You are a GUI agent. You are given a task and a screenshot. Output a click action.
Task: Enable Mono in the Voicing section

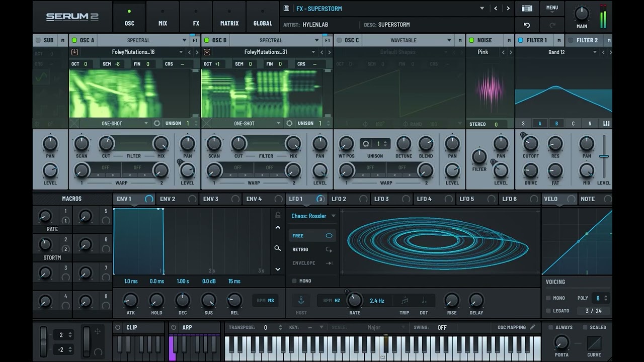coord(549,298)
